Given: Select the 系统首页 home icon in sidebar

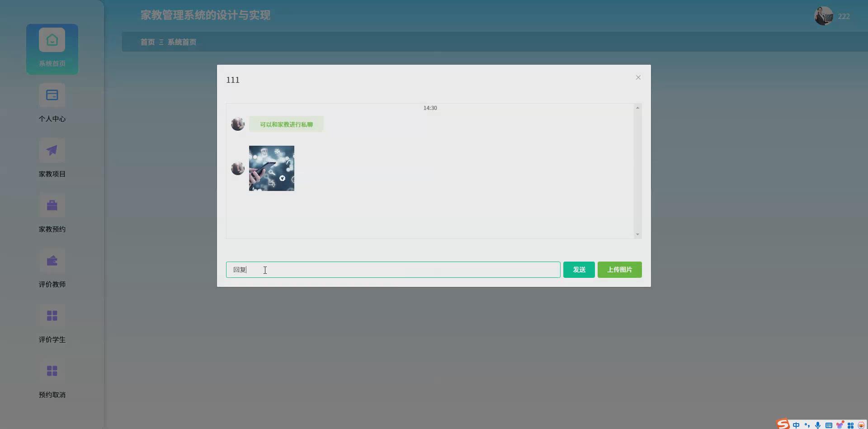Looking at the screenshot, I should point(52,39).
